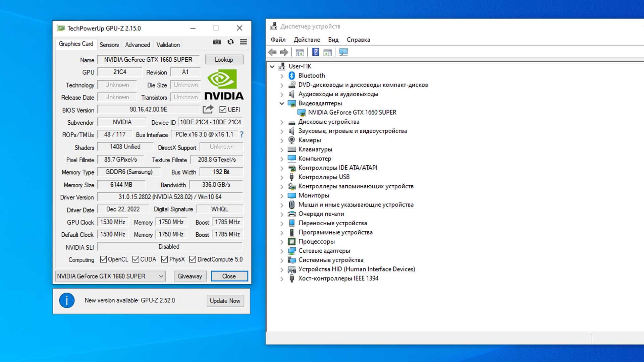The image size is (644, 362).
Task: Click the info icon in update notification
Action: tap(67, 300)
